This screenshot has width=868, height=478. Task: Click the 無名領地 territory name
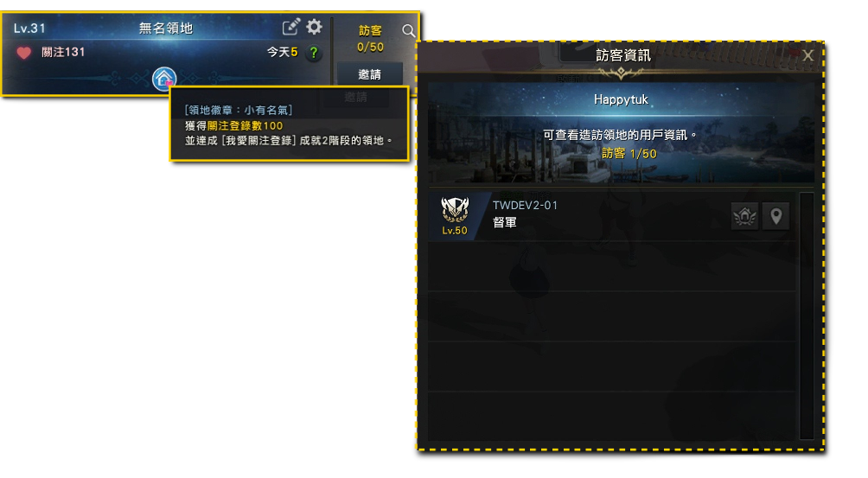(x=165, y=29)
